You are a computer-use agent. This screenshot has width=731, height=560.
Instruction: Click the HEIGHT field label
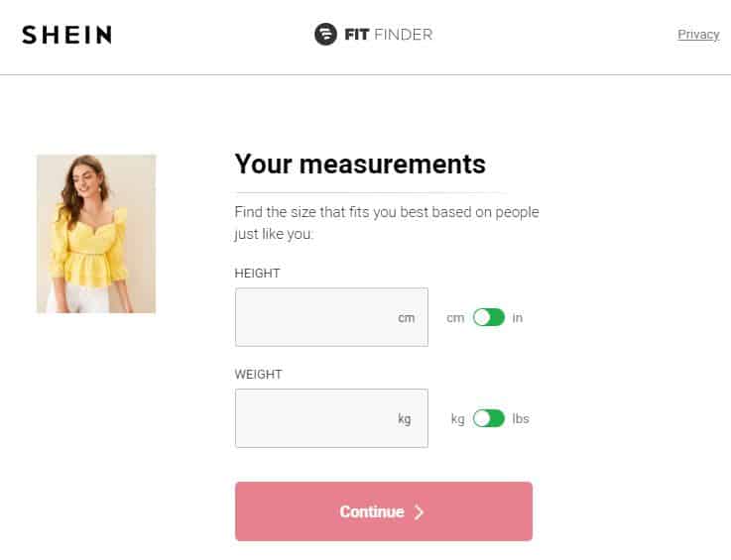(x=257, y=273)
